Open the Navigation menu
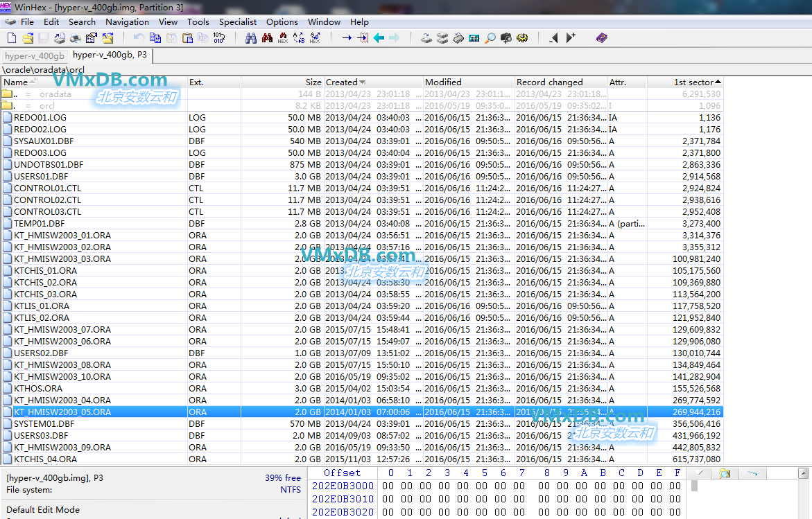This screenshot has height=519, width=812. pos(127,21)
